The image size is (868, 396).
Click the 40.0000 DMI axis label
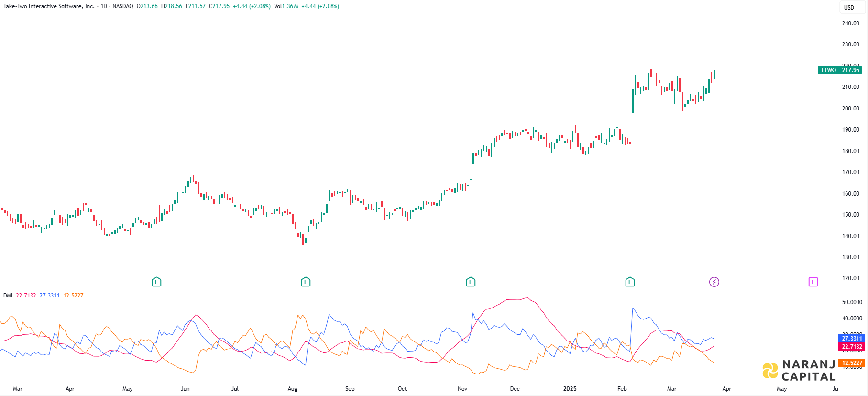852,319
